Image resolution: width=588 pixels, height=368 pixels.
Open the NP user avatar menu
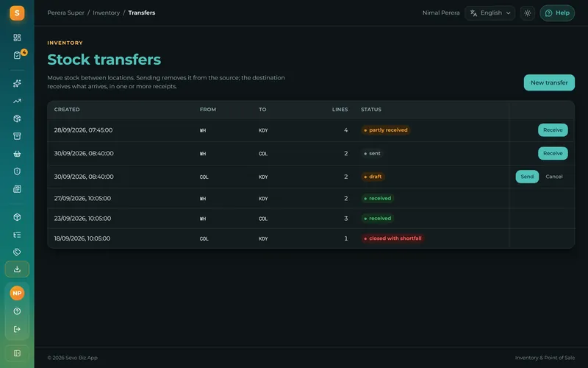tap(17, 293)
